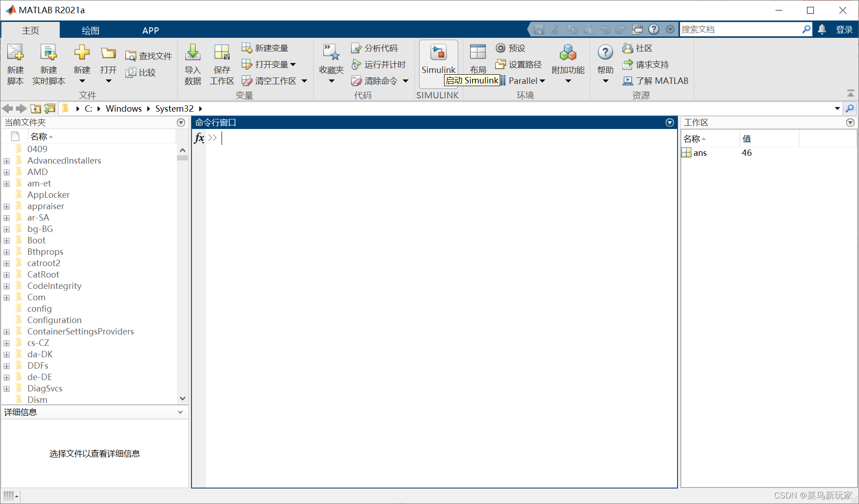Viewport: 859px width, 504px height.
Task: Select the ans variable in workspace
Action: click(700, 153)
